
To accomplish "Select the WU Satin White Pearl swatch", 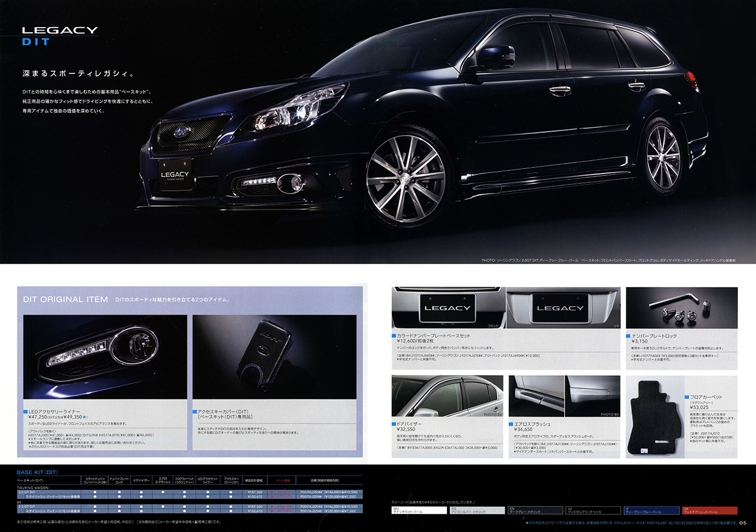I will [419, 510].
